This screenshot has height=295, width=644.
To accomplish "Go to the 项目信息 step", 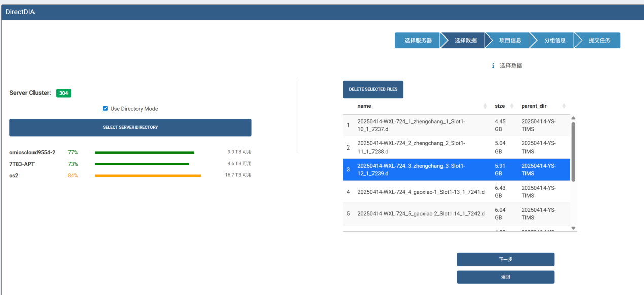I will click(x=510, y=41).
